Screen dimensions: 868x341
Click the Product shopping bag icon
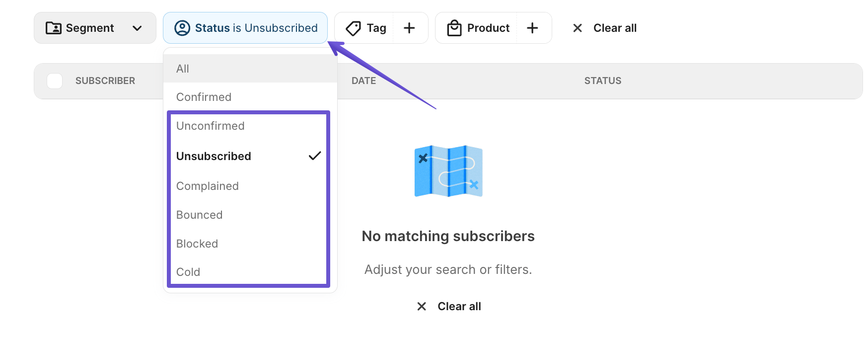[x=454, y=28]
